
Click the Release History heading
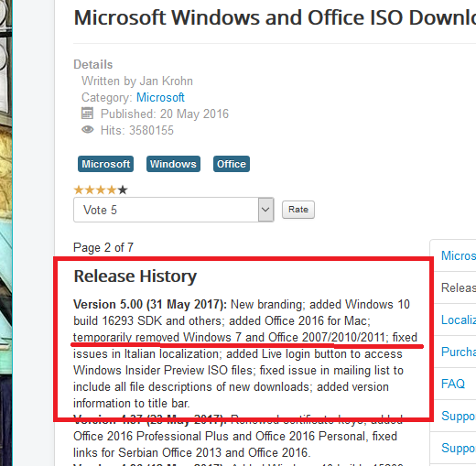click(x=135, y=276)
